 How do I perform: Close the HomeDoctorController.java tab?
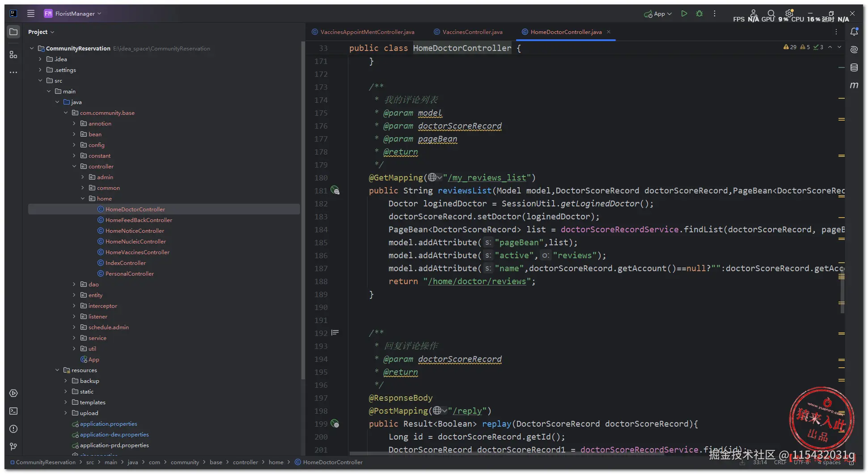[609, 32]
